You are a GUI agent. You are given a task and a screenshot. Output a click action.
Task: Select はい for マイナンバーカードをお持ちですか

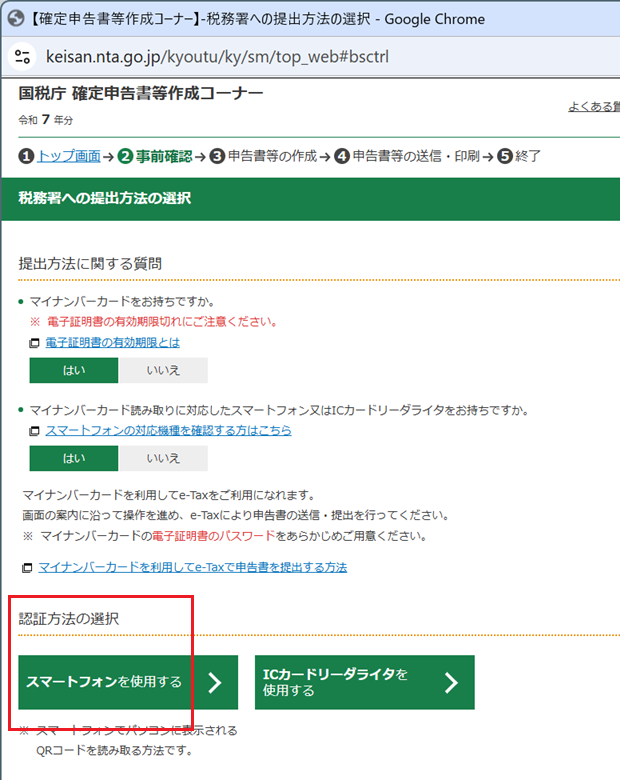point(74,370)
